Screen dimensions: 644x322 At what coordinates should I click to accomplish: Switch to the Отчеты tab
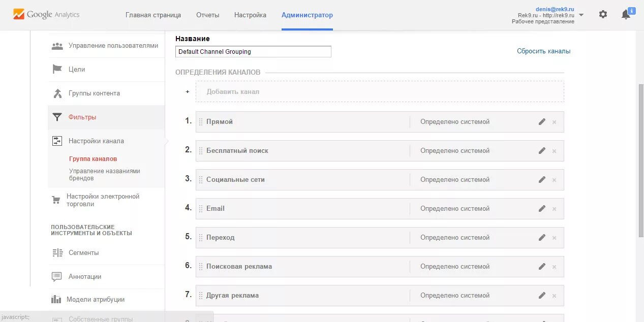click(x=207, y=15)
